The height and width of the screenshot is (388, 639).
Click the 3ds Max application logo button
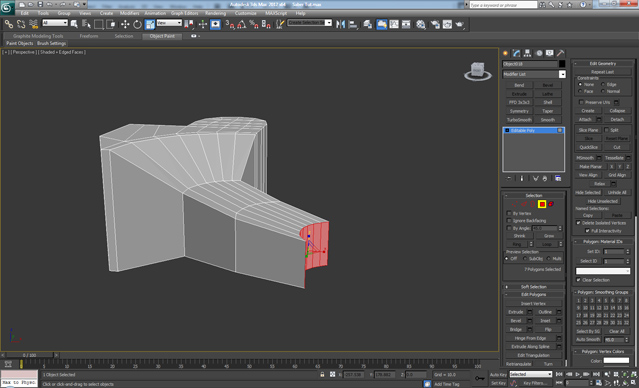(x=7, y=7)
